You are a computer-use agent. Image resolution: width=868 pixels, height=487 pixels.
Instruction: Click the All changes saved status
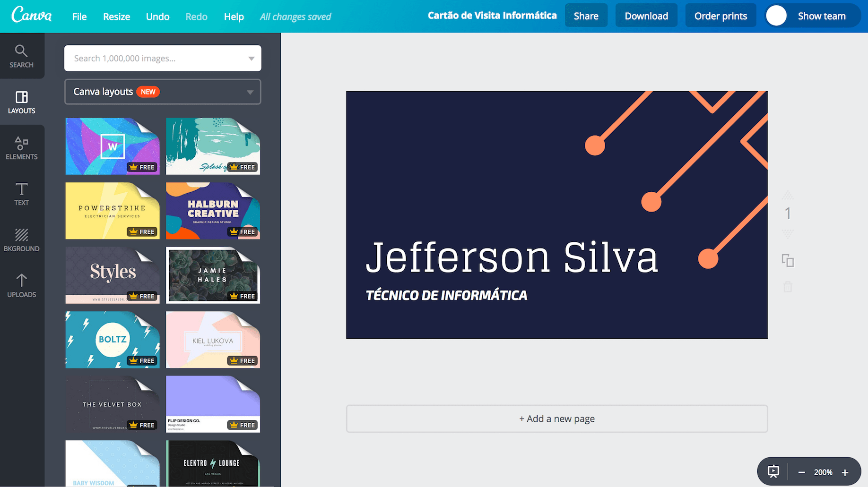tap(295, 17)
